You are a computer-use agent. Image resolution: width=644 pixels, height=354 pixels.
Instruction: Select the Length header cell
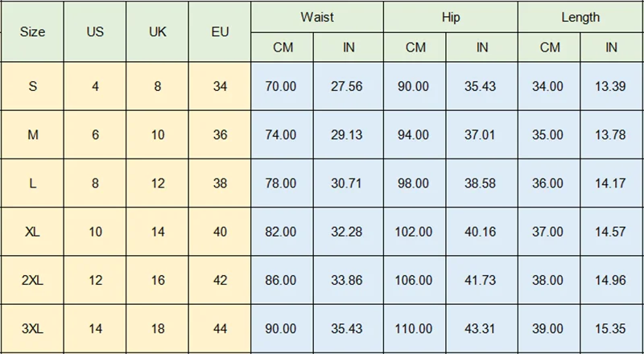click(580, 17)
